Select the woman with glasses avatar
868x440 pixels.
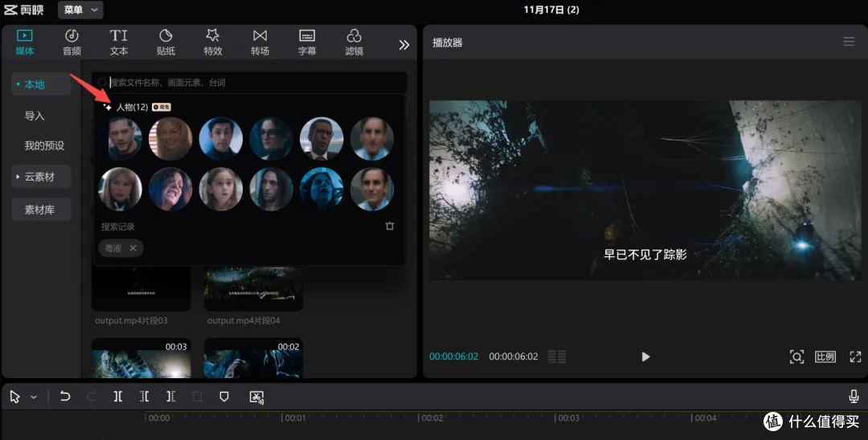(272, 139)
